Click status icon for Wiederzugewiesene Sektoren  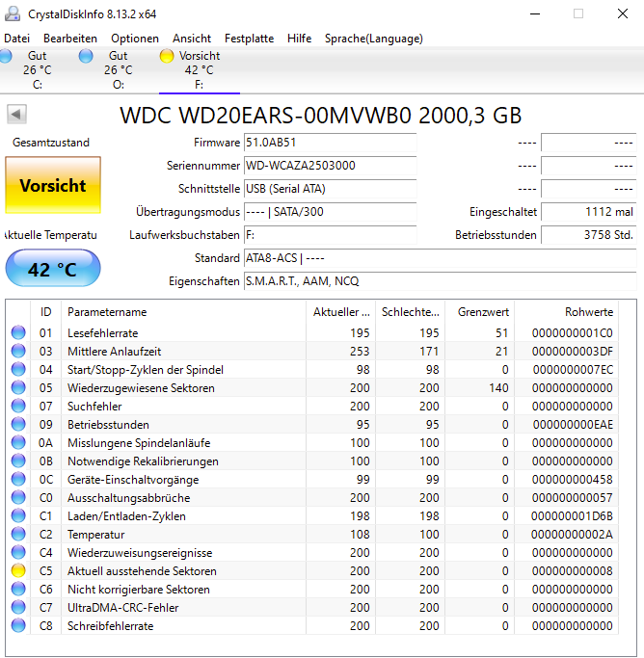pos(18,387)
